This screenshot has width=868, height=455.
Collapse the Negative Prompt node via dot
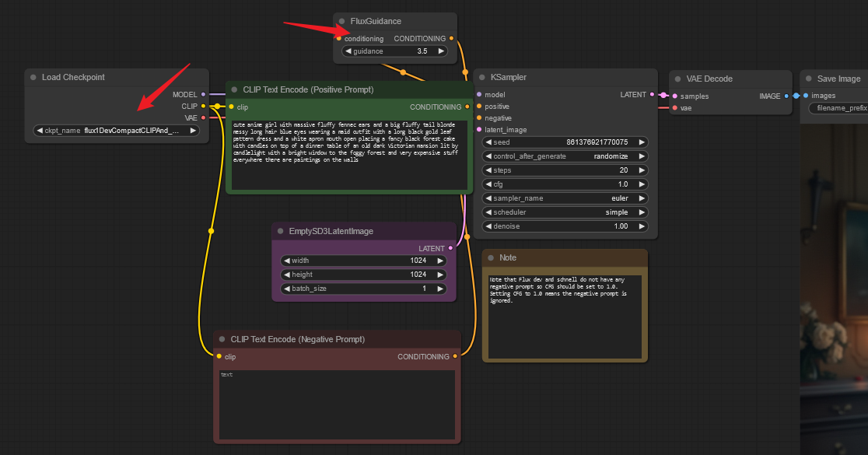[222, 340]
